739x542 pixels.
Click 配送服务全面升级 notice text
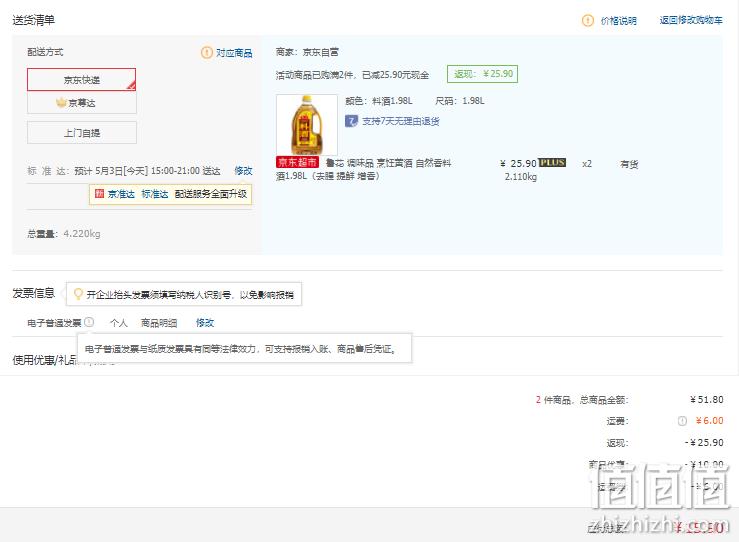coord(211,194)
